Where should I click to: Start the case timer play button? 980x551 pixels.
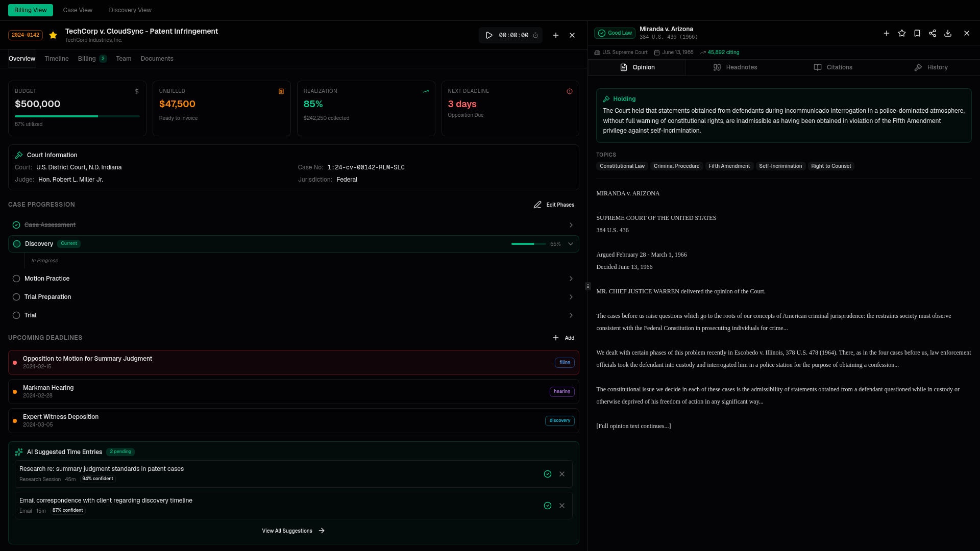point(489,35)
